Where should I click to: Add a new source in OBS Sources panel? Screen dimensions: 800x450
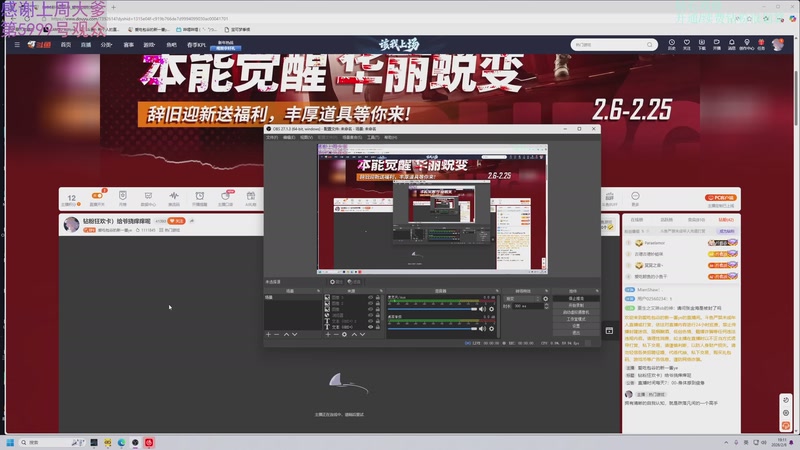[328, 335]
